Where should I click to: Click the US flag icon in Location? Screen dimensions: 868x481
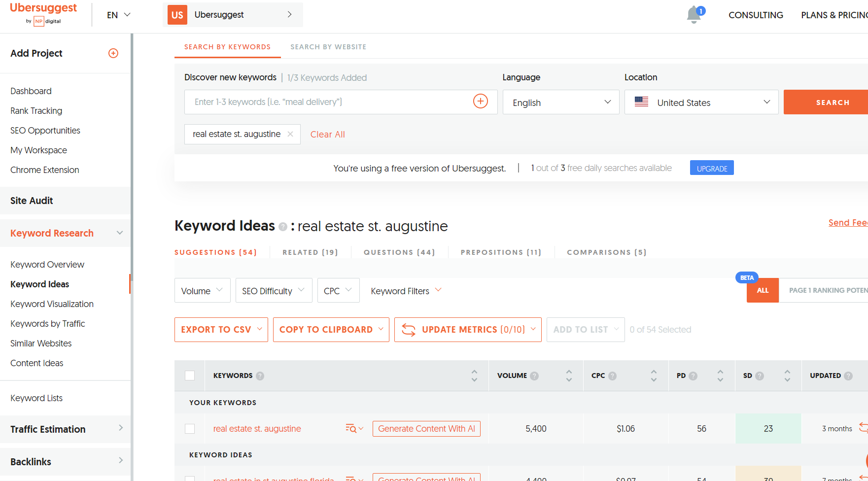tap(641, 102)
